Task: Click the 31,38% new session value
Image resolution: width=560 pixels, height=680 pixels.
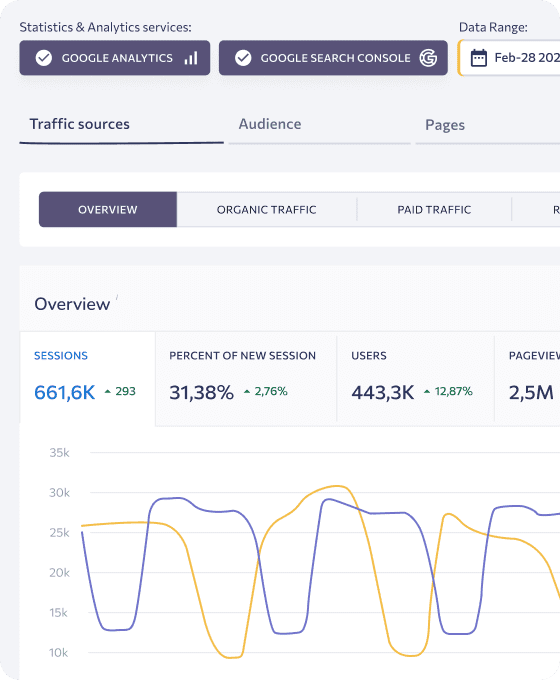Action: [x=201, y=392]
